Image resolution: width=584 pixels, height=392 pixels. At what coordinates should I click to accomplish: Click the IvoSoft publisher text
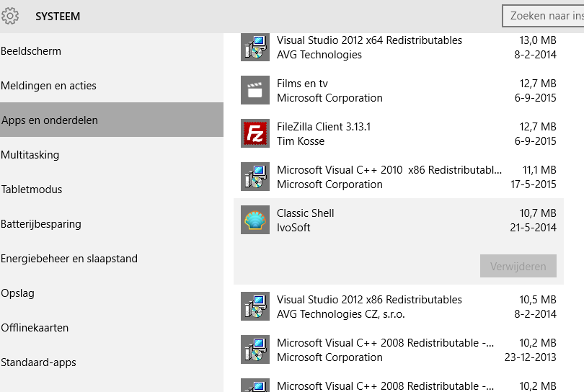click(x=293, y=228)
